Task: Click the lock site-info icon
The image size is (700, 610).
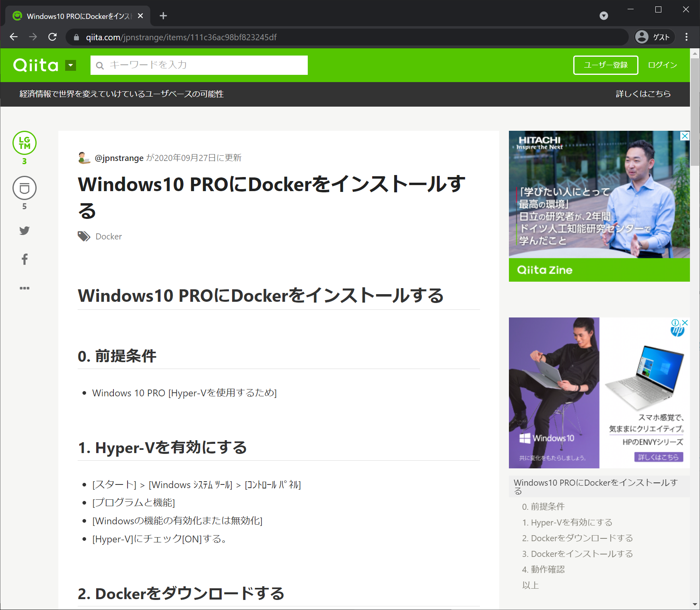Action: click(76, 37)
